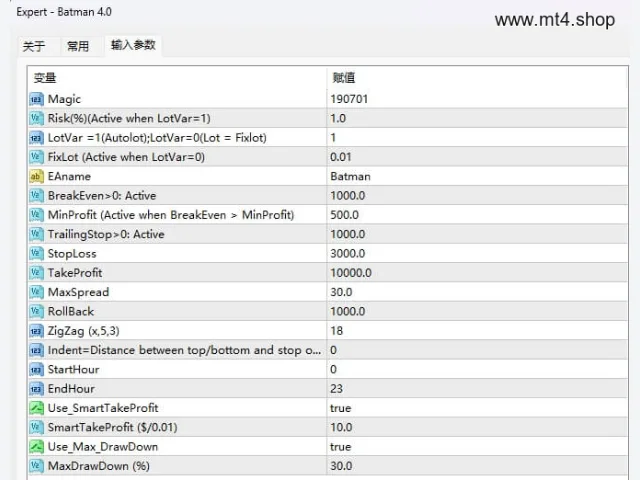Click the 'Magic' variable name
This screenshot has height=480, width=640.
tap(64, 99)
